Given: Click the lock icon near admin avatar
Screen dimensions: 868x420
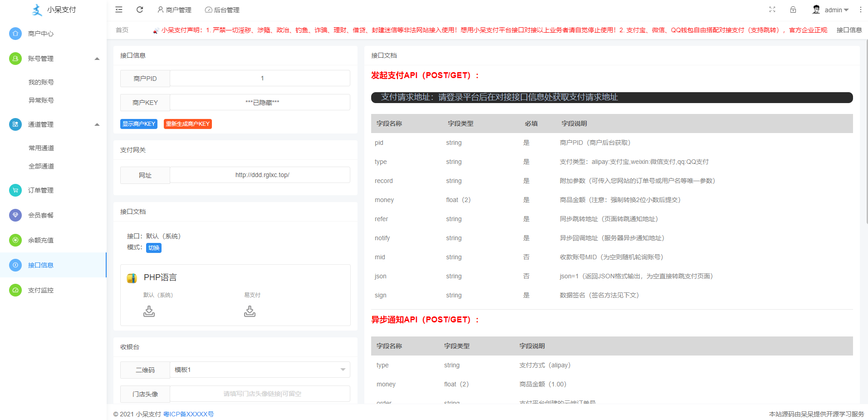Looking at the screenshot, I should tap(793, 10).
